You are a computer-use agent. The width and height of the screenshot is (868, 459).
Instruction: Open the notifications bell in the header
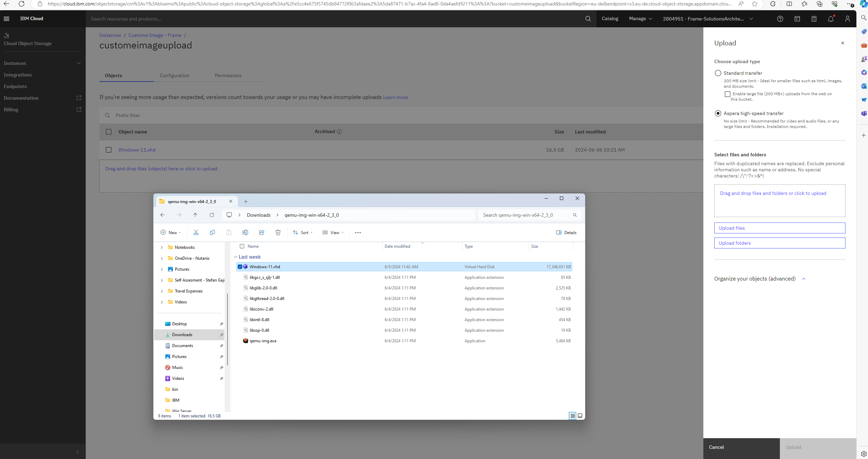831,19
